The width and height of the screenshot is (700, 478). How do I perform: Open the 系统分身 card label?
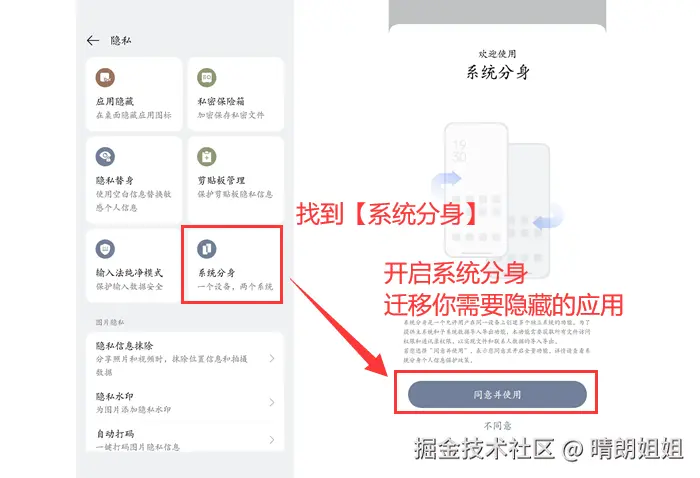(217, 273)
